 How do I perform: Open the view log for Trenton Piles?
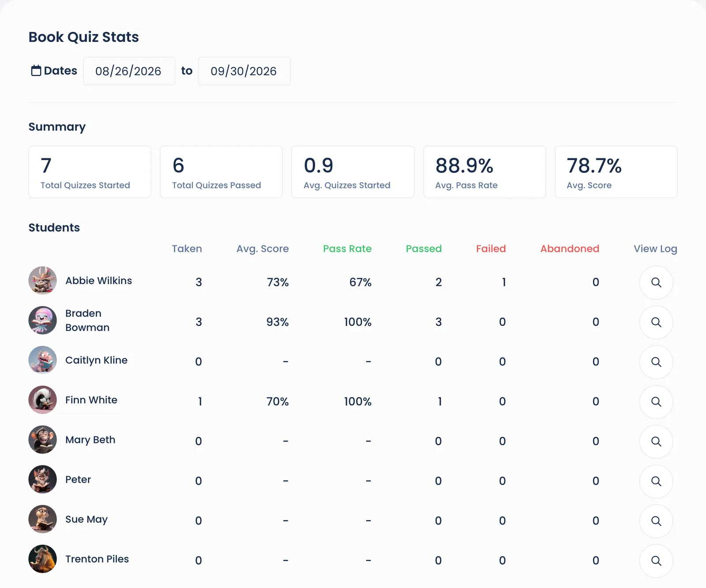[x=656, y=561]
